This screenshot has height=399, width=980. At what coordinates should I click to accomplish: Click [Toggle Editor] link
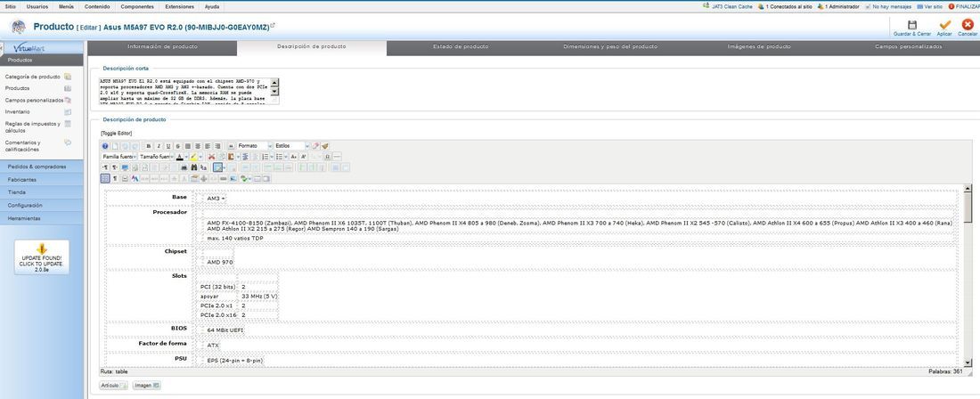(116, 133)
